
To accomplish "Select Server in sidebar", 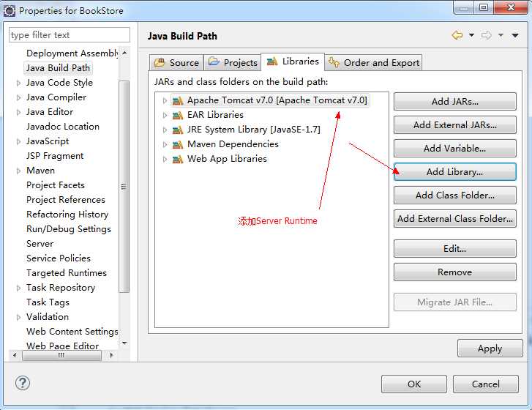I will click(x=40, y=244).
